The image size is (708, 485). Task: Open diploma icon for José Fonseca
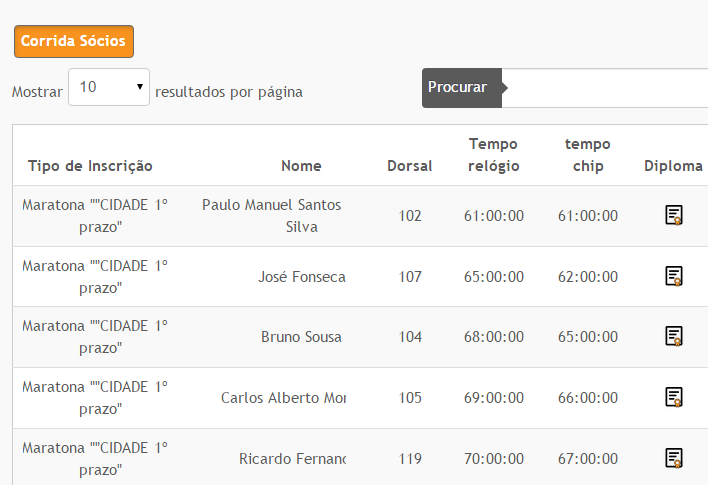[674, 276]
